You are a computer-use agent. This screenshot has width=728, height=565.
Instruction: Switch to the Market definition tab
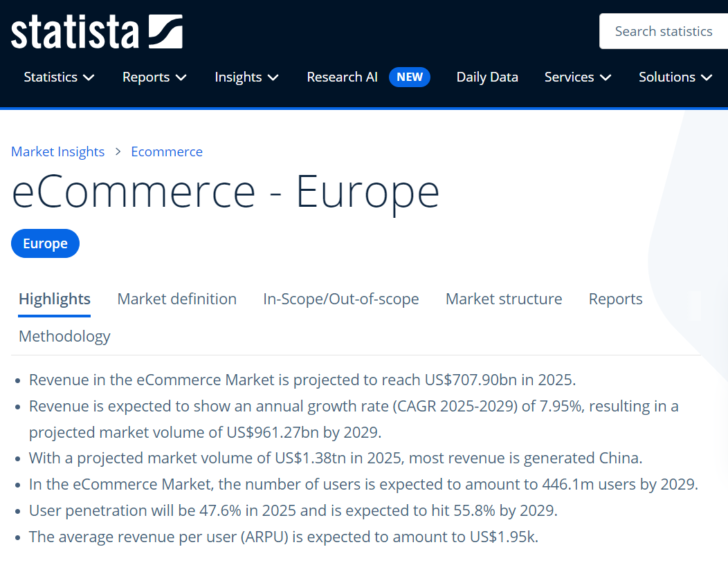(177, 299)
